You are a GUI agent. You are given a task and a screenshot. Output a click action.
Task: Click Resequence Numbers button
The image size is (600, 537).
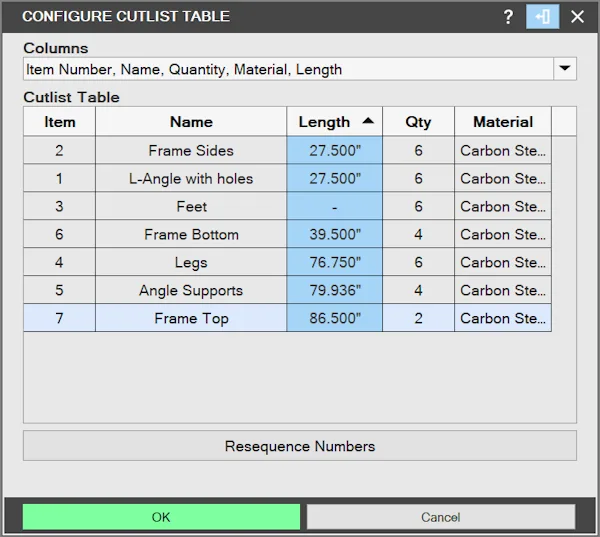tap(300, 446)
